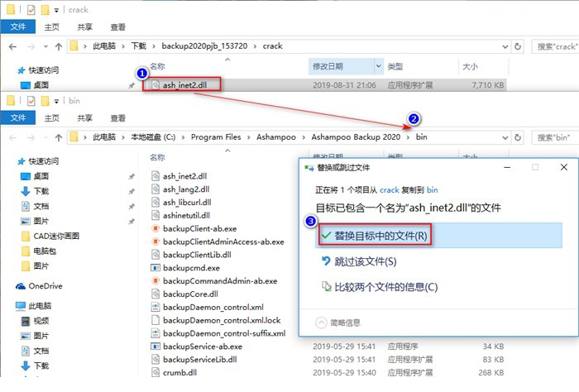The width and height of the screenshot is (579, 392).
Task: Open the 文件 tab in crack window
Action: click(17, 27)
